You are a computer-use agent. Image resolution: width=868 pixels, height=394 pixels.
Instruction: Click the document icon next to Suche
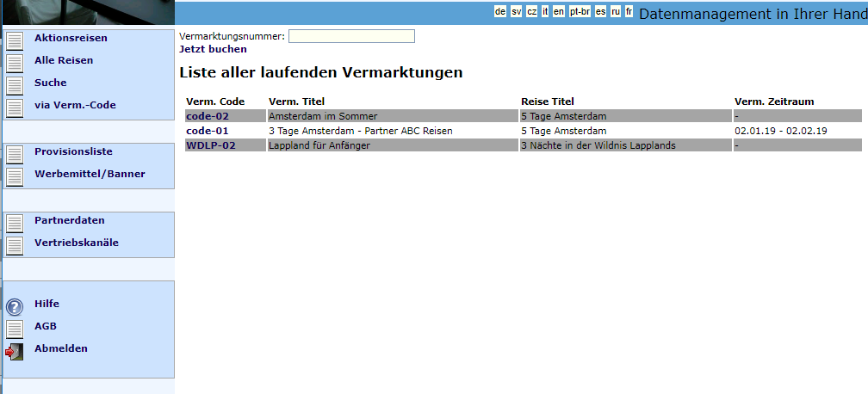[x=15, y=85]
